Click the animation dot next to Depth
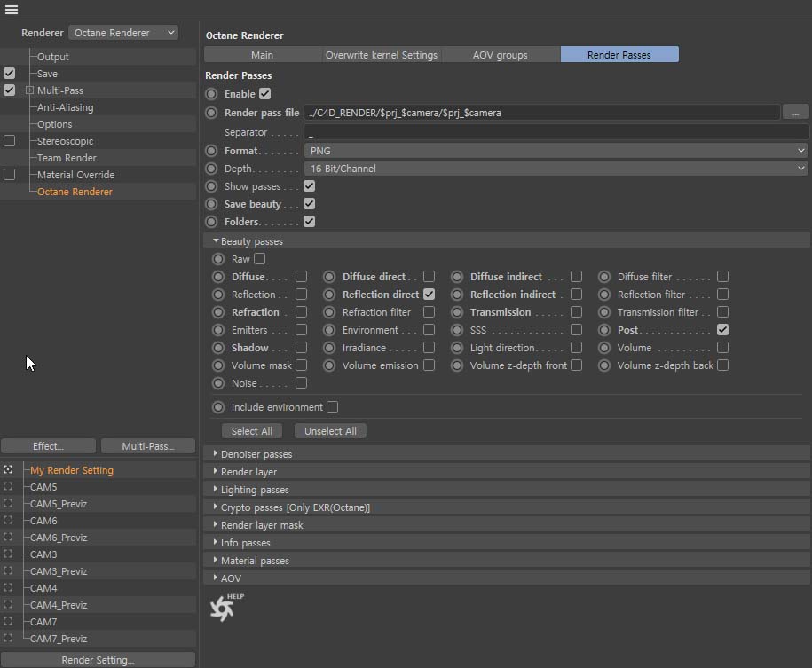This screenshot has height=668, width=812. (211, 169)
